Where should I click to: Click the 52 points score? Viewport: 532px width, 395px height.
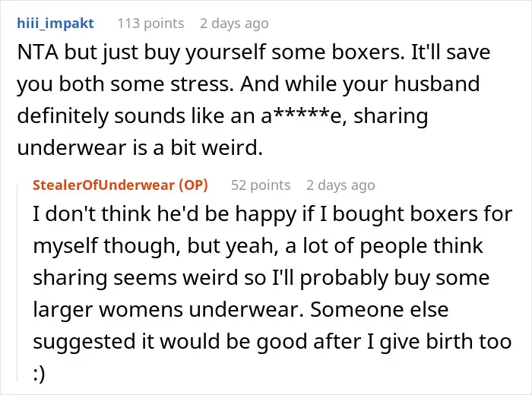click(261, 185)
